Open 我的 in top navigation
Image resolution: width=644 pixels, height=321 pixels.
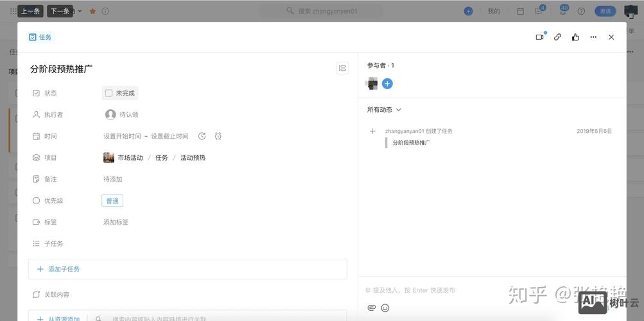click(x=494, y=11)
